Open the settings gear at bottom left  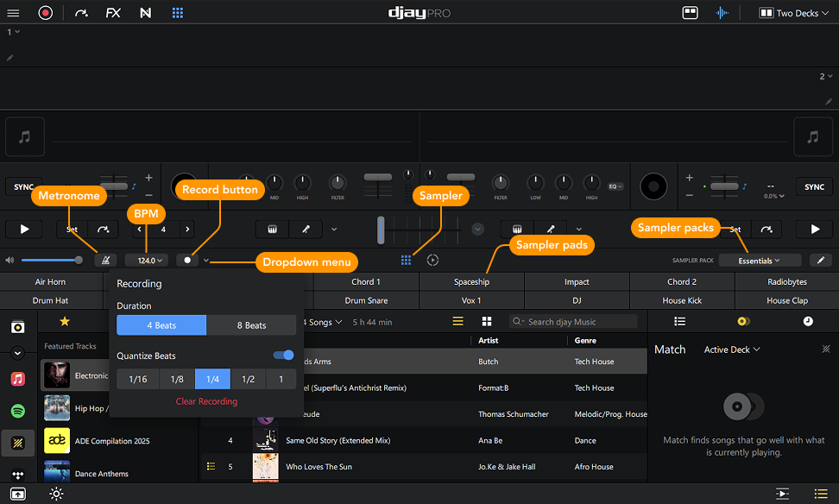(56, 494)
